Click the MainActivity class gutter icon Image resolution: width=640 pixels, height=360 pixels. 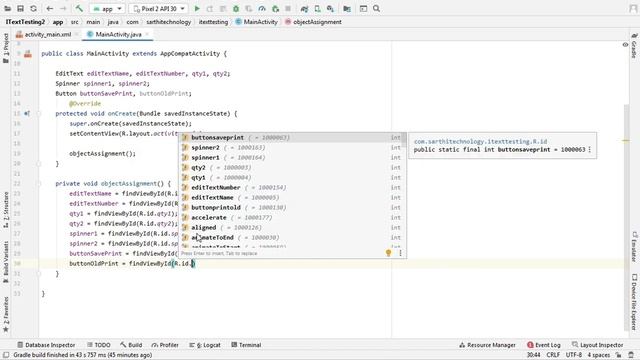[28, 54]
